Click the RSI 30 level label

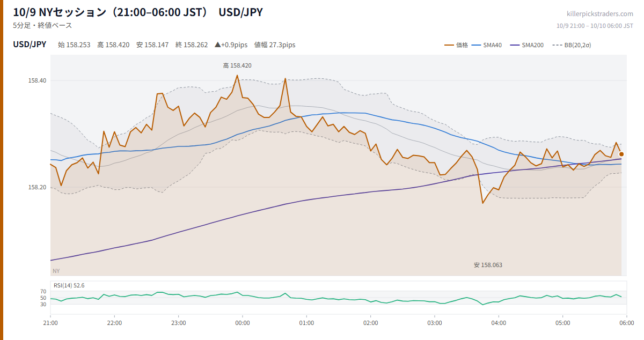tap(43, 305)
